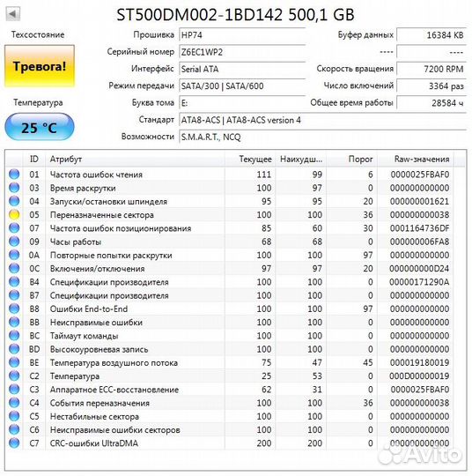The height and width of the screenshot is (476, 472).
Task: Click the blue status dot for attribute C7
Action: point(14,443)
